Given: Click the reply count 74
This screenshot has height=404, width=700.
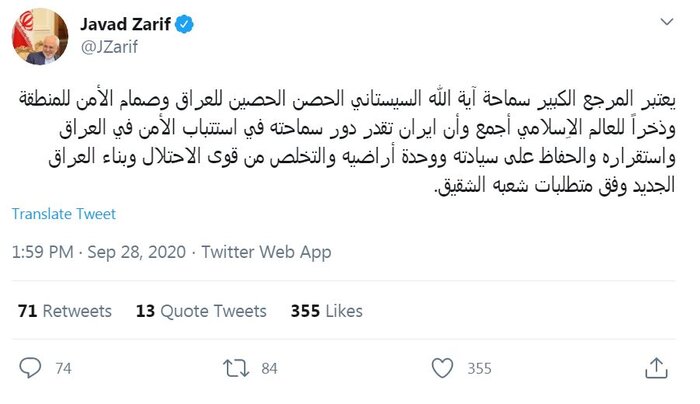Looking at the screenshot, I should (63, 369).
